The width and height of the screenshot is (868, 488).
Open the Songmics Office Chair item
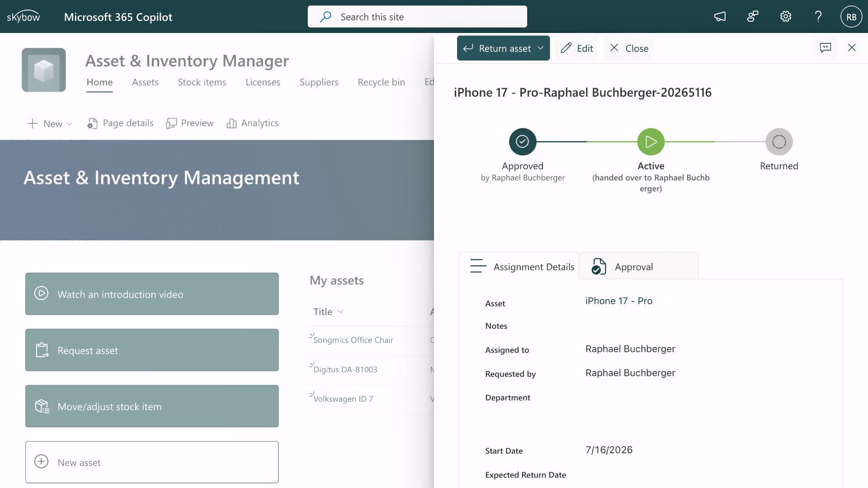[x=353, y=340]
